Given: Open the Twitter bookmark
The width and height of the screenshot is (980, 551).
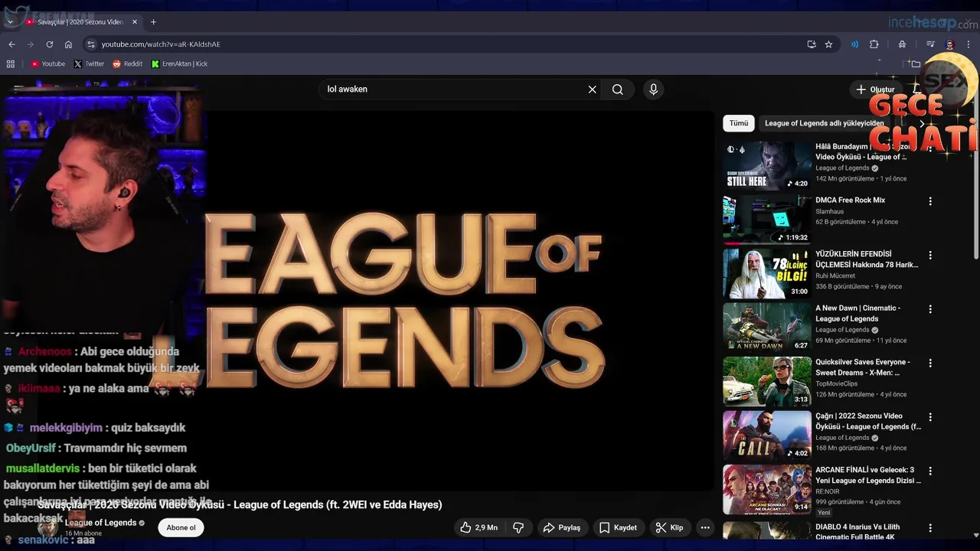Looking at the screenshot, I should click(x=89, y=64).
